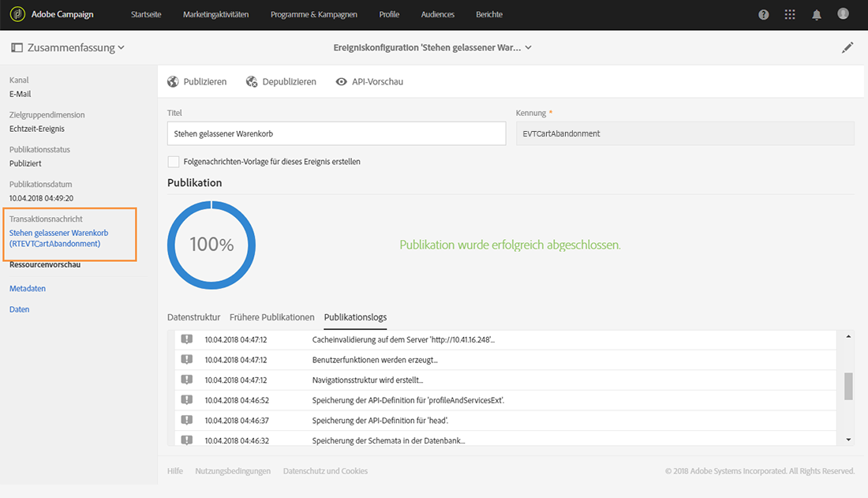868x498 pixels.
Task: Click 'Publikation wurde erfolgreich abgeschlossen' message
Action: (x=511, y=245)
